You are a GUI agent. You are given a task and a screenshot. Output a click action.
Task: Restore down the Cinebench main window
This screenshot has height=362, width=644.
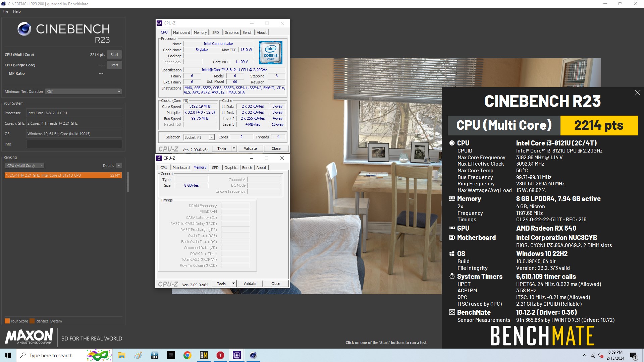click(620, 4)
